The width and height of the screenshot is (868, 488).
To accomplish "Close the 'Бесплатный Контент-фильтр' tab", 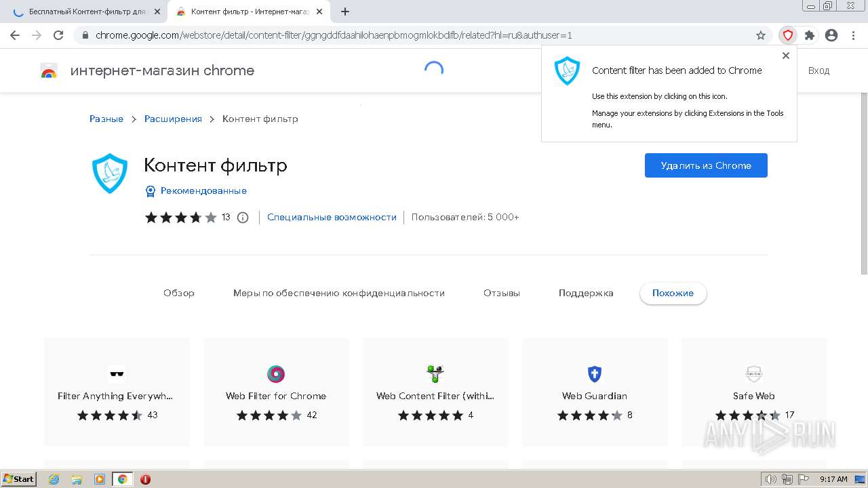I will click(157, 12).
